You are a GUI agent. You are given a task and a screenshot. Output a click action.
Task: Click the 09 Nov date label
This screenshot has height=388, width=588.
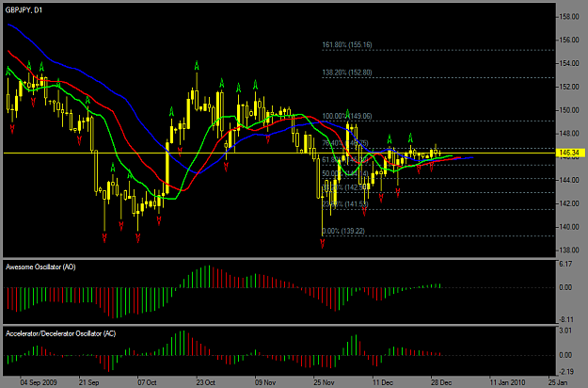point(265,382)
